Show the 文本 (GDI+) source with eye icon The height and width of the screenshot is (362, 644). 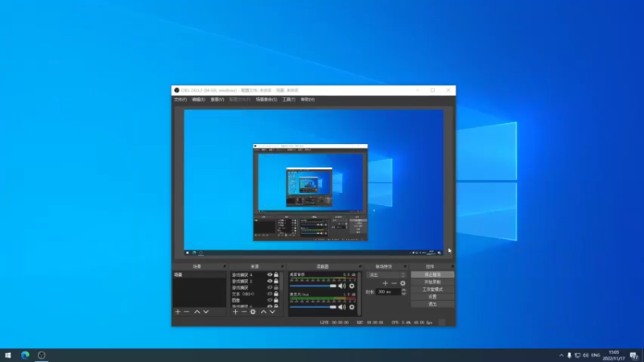(270, 294)
